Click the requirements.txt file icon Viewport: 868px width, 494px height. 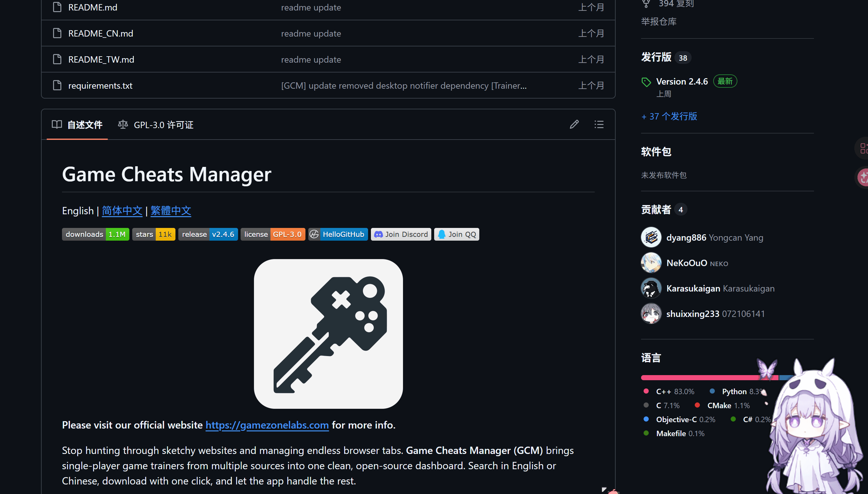(57, 86)
